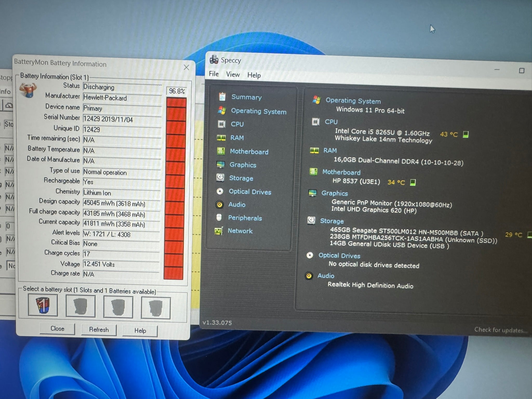Select Motherboard in Speccy sidebar
This screenshot has height=399, width=532.
249,151
